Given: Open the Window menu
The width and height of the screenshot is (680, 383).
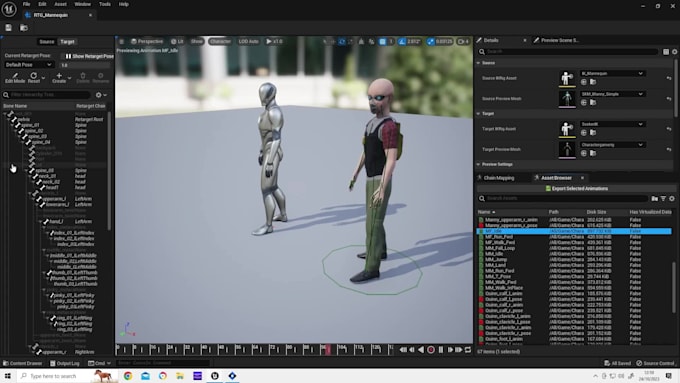Looking at the screenshot, I should pos(82,4).
